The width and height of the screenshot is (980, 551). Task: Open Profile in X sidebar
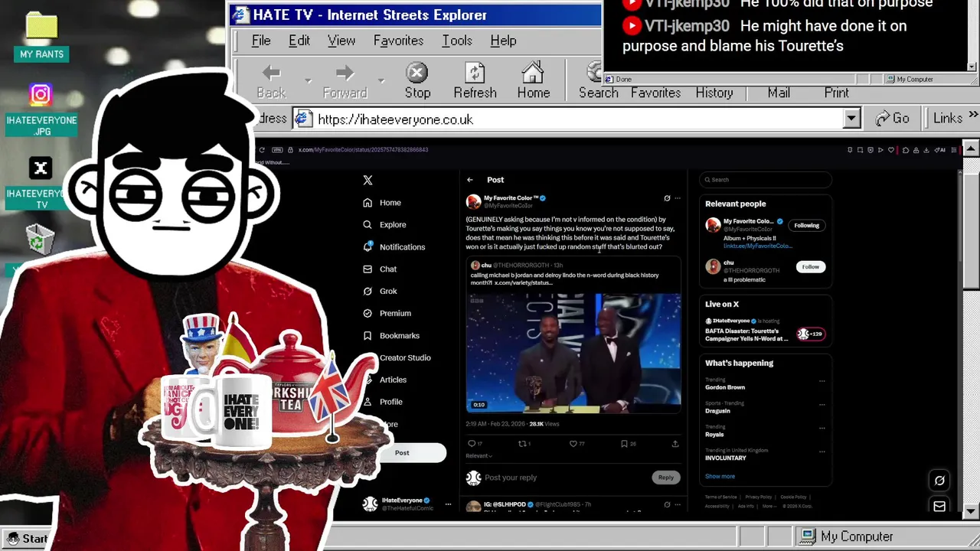pos(390,402)
